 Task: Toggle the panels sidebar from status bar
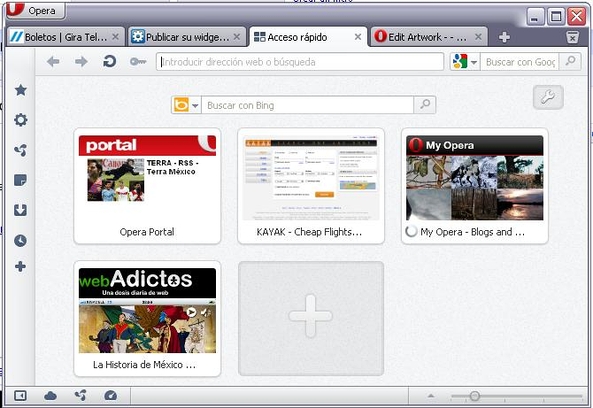tap(20, 396)
